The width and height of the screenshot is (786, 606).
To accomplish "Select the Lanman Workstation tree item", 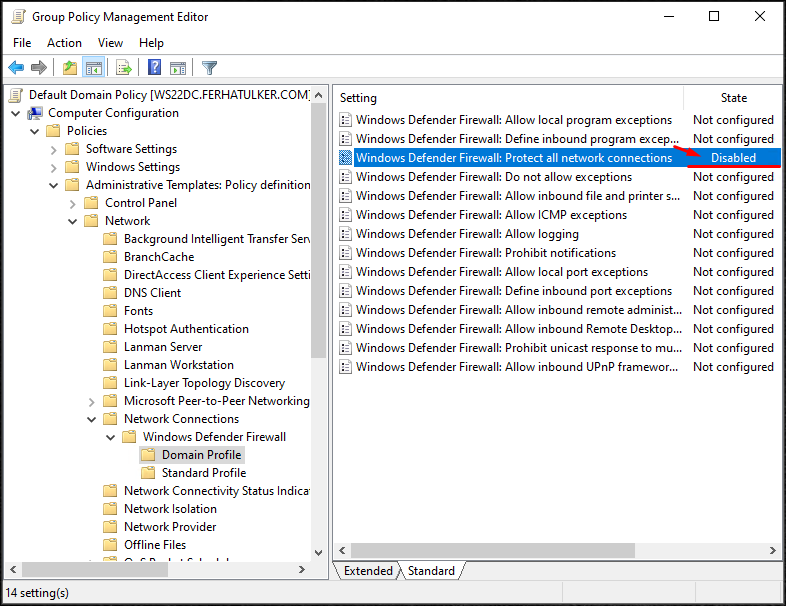I will pyautogui.click(x=179, y=365).
